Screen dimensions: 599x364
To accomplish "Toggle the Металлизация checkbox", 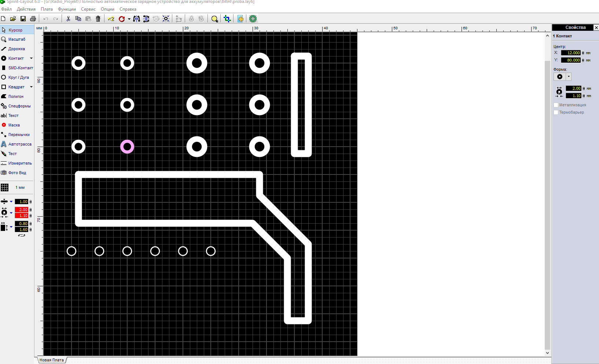I will pos(556,105).
